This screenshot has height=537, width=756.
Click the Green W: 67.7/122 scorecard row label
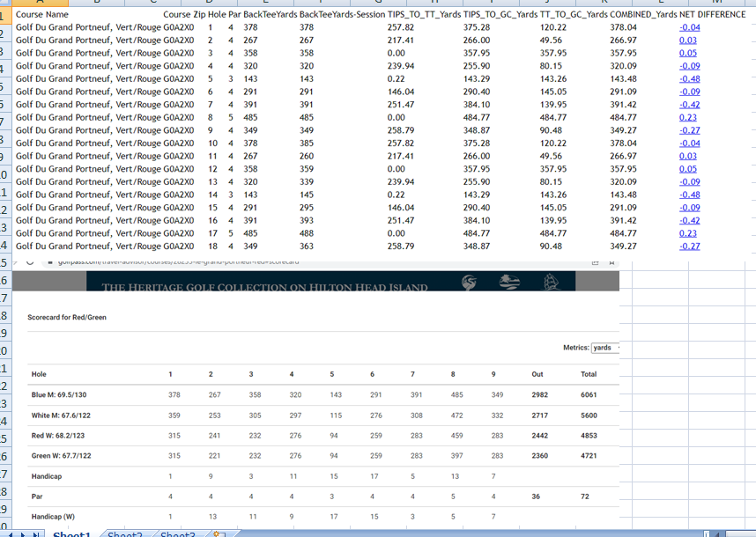pos(61,456)
